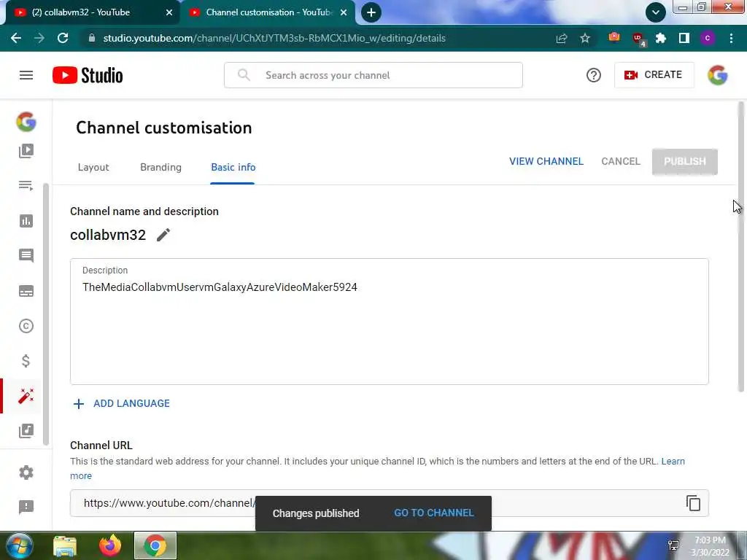
Task: Open Subtitles section in the sidebar
Action: (26, 291)
